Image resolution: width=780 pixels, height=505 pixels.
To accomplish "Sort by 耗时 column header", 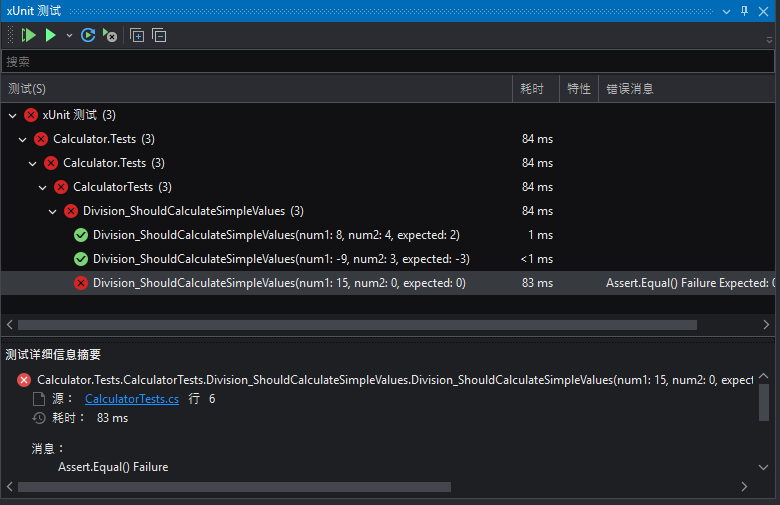I will (x=536, y=89).
